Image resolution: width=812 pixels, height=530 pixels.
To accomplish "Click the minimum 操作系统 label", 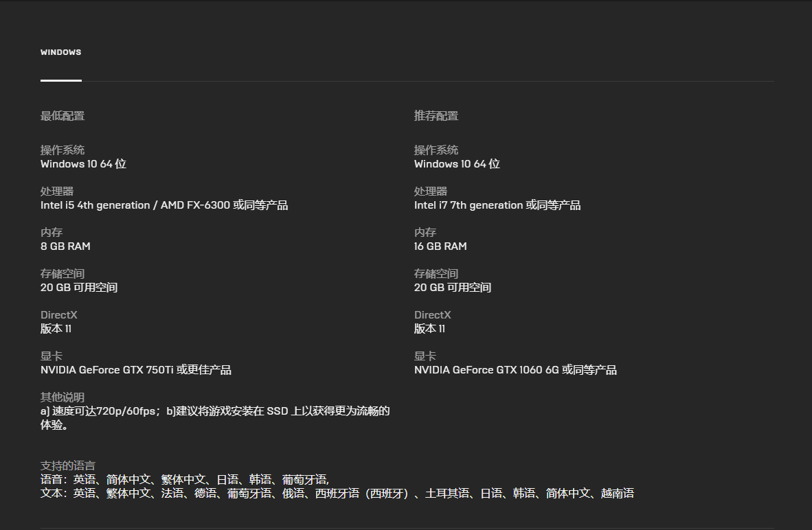I will point(63,150).
